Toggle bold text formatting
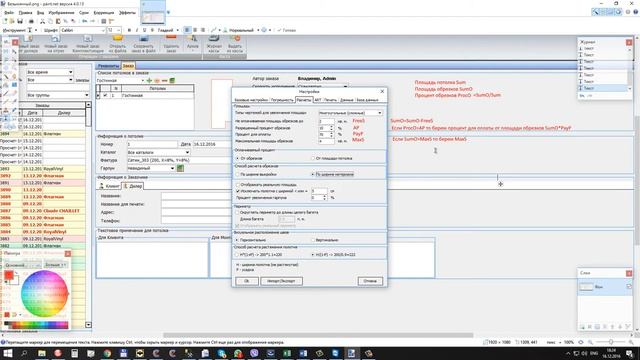This screenshot has width=640, height=360. [x=129, y=30]
